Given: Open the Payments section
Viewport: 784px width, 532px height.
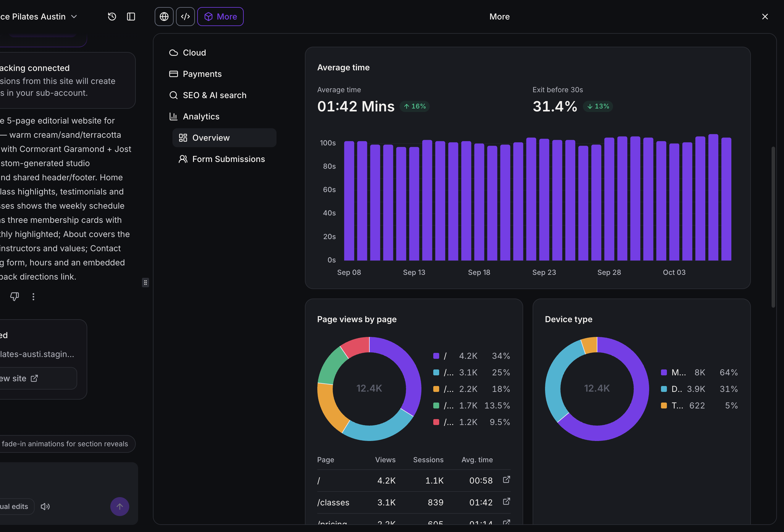Looking at the screenshot, I should click(195, 74).
